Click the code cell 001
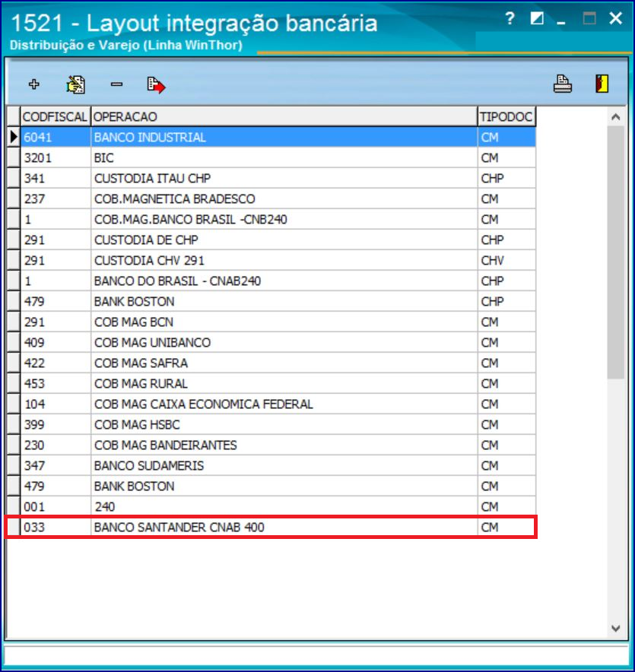Image resolution: width=635 pixels, height=672 pixels. click(x=56, y=507)
